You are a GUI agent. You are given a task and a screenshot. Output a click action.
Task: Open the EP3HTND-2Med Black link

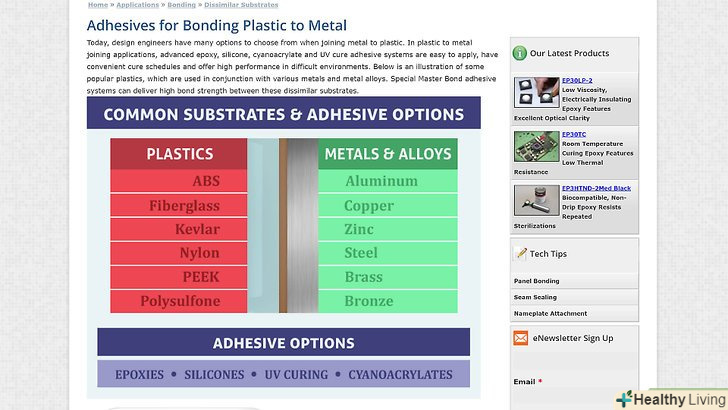pyautogui.click(x=596, y=188)
